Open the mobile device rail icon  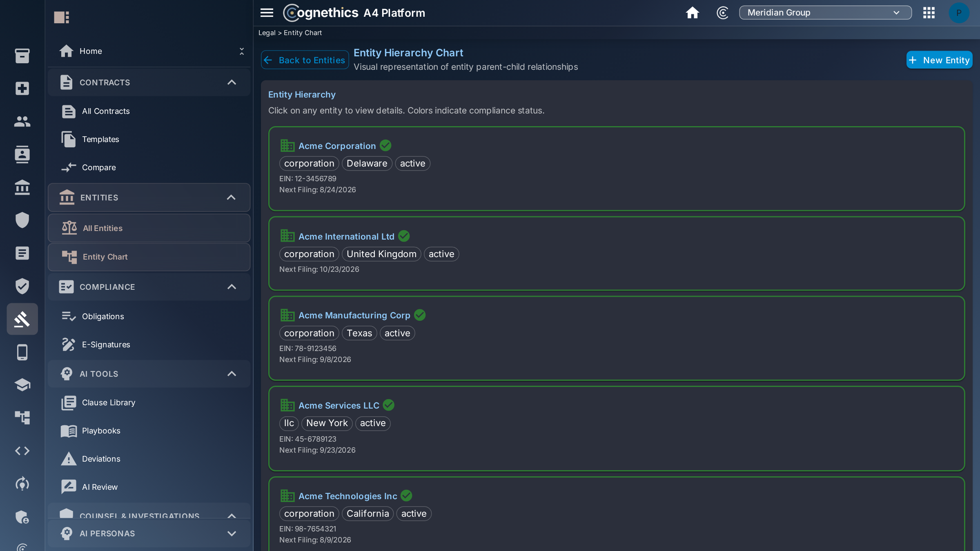(22, 352)
